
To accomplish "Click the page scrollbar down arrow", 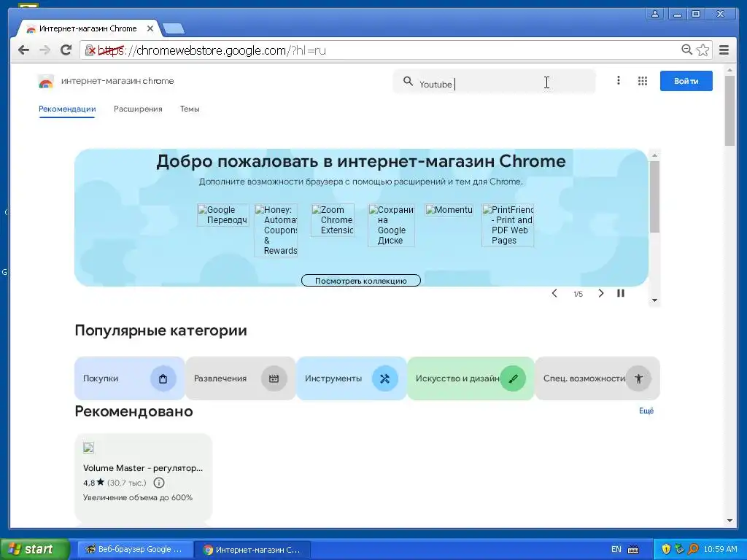I will point(729,521).
